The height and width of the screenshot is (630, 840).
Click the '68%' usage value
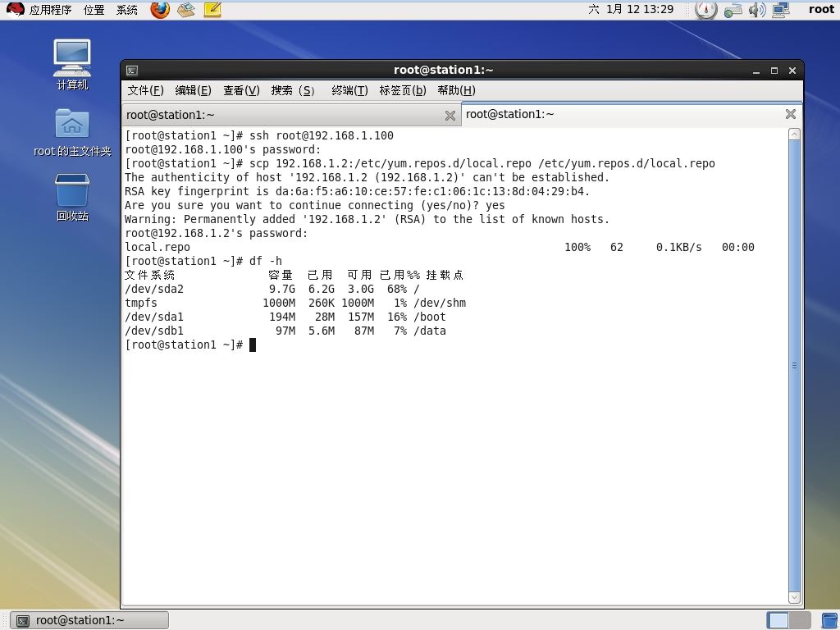(397, 290)
